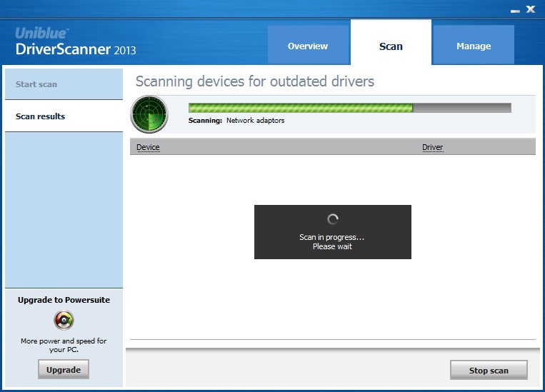The image size is (545, 392).
Task: Click the 'Network adaptors' scanning status
Action: point(256,120)
